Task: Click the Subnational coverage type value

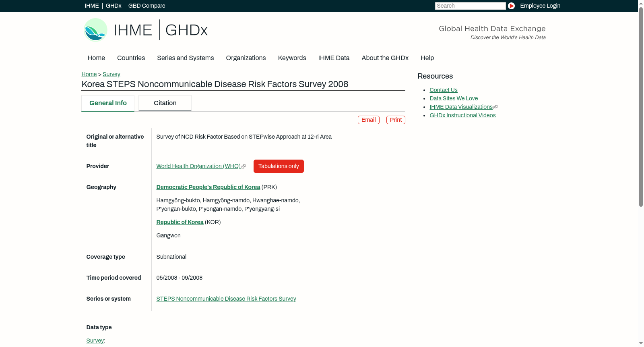Action: (x=171, y=257)
